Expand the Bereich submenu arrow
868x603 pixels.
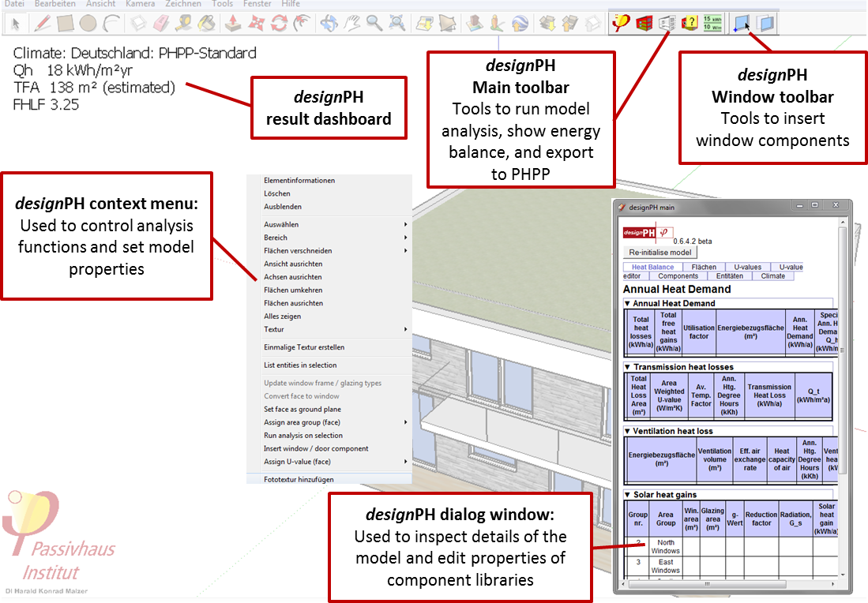405,238
